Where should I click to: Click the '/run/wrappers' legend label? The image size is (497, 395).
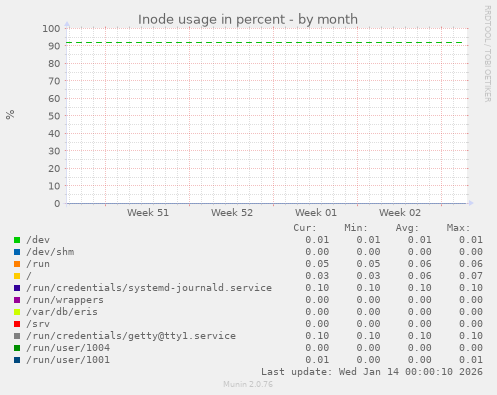(65, 300)
